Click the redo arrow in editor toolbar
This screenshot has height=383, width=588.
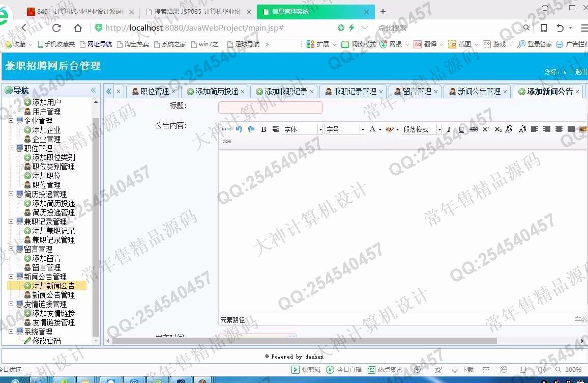pos(251,129)
